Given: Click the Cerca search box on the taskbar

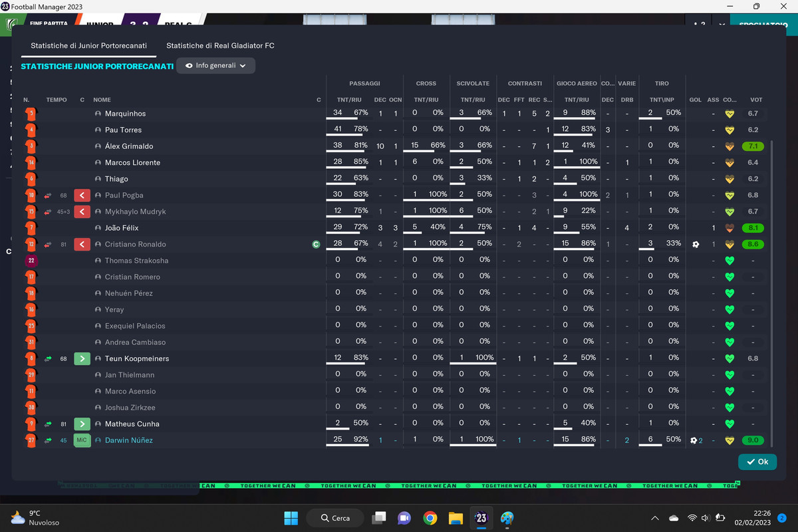Looking at the screenshot, I should click(x=335, y=518).
